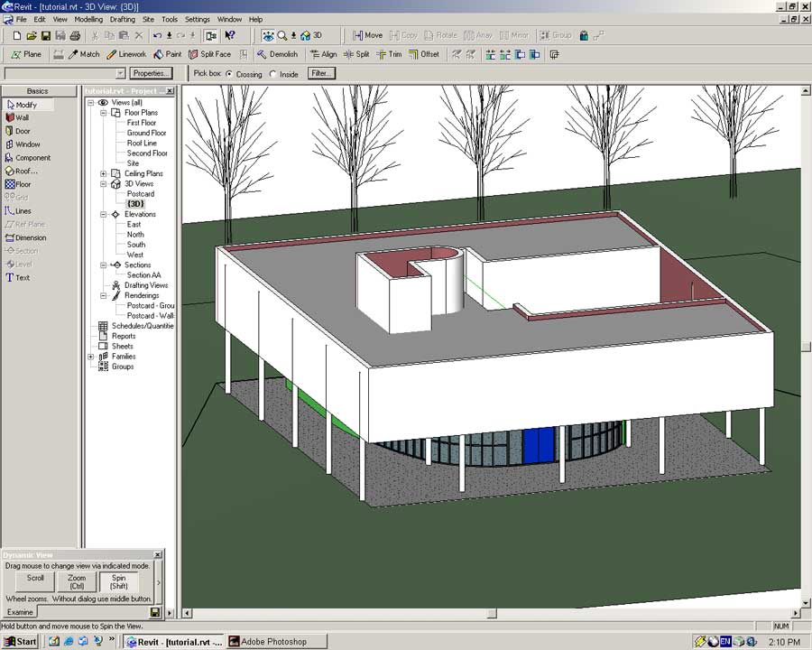Click the vertical scrollbar thumb of 3D view
This screenshot has height=650, width=812.
click(x=806, y=347)
